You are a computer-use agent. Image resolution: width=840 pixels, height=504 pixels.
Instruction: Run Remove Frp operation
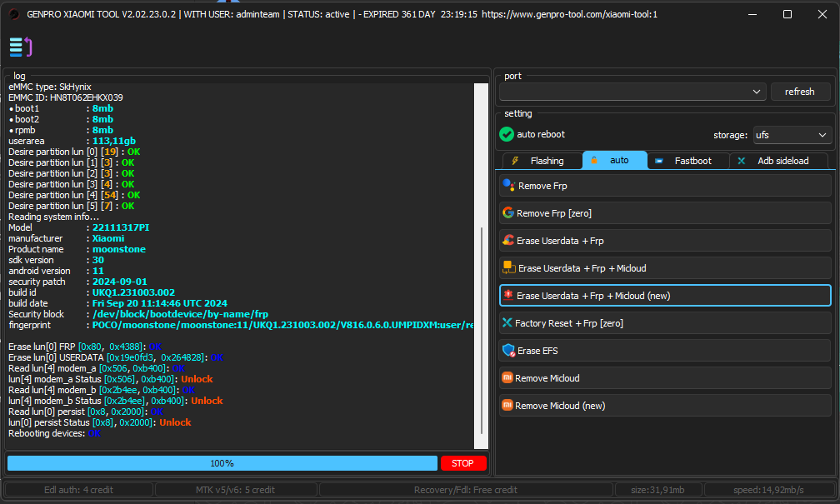[665, 186]
